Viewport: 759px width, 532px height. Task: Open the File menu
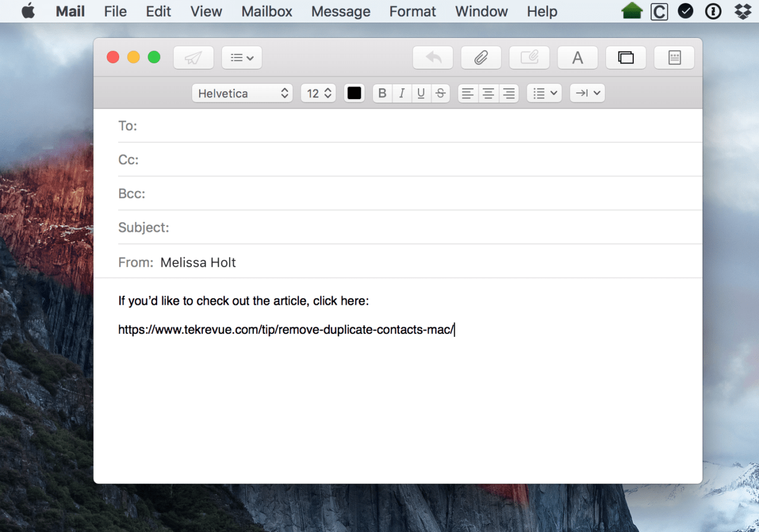pos(116,11)
